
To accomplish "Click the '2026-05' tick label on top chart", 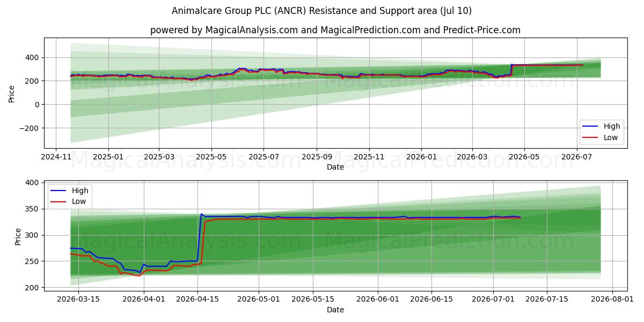I will (524, 158).
